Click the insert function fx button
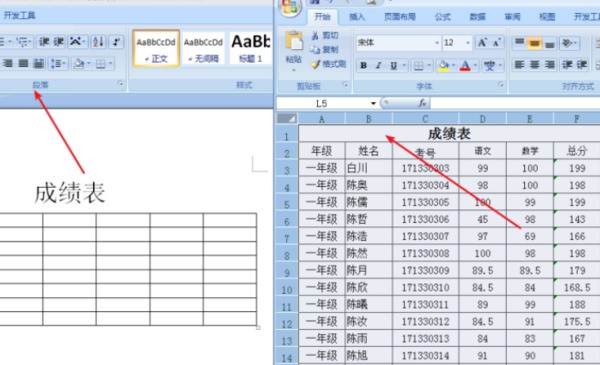Screen dimensions: 600x365 (422, 103)
